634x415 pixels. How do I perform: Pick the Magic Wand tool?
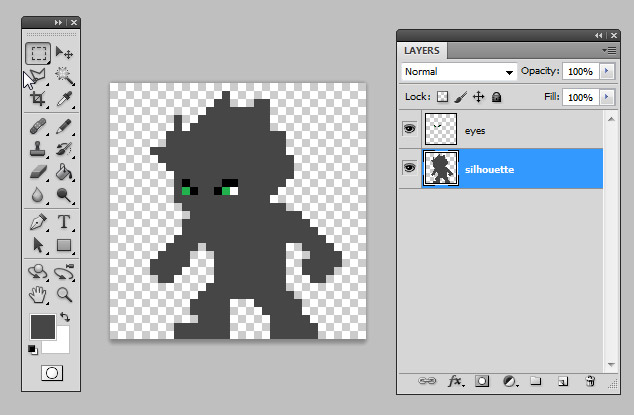[64, 76]
